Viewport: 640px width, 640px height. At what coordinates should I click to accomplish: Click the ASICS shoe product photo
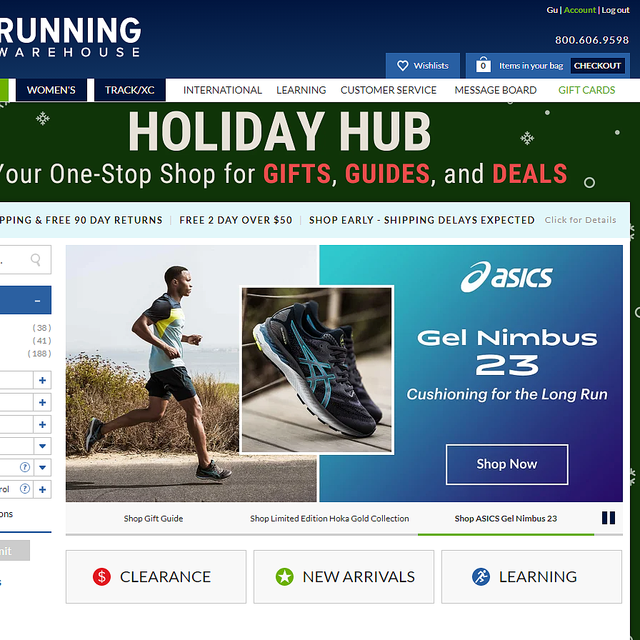[317, 370]
